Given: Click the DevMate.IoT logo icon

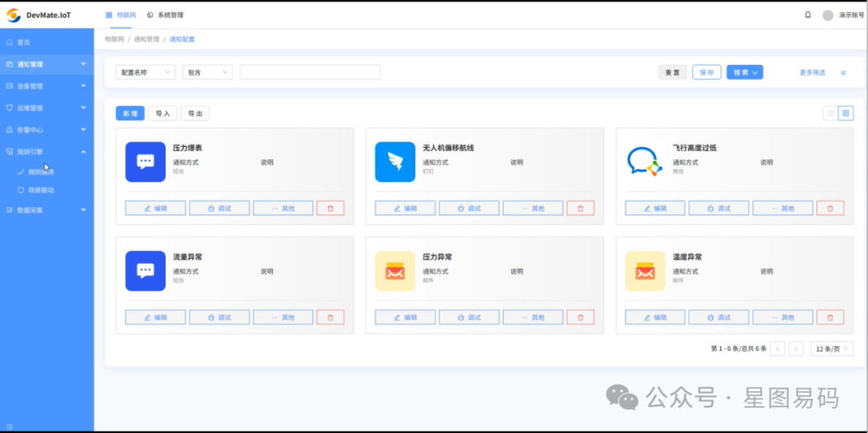Looking at the screenshot, I should (14, 15).
